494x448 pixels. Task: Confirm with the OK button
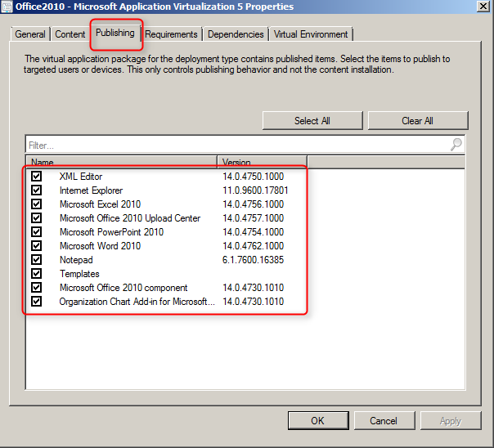point(318,420)
